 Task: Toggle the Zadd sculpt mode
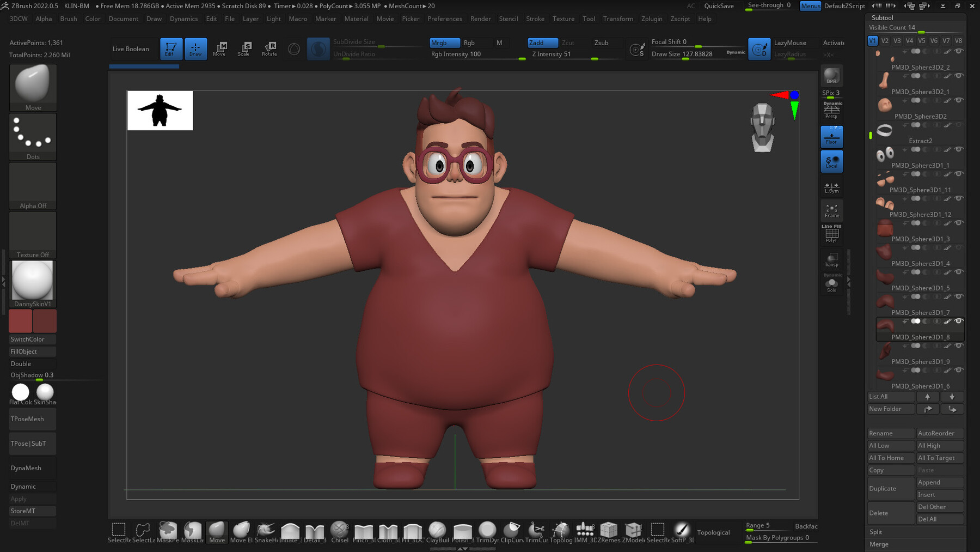click(542, 43)
